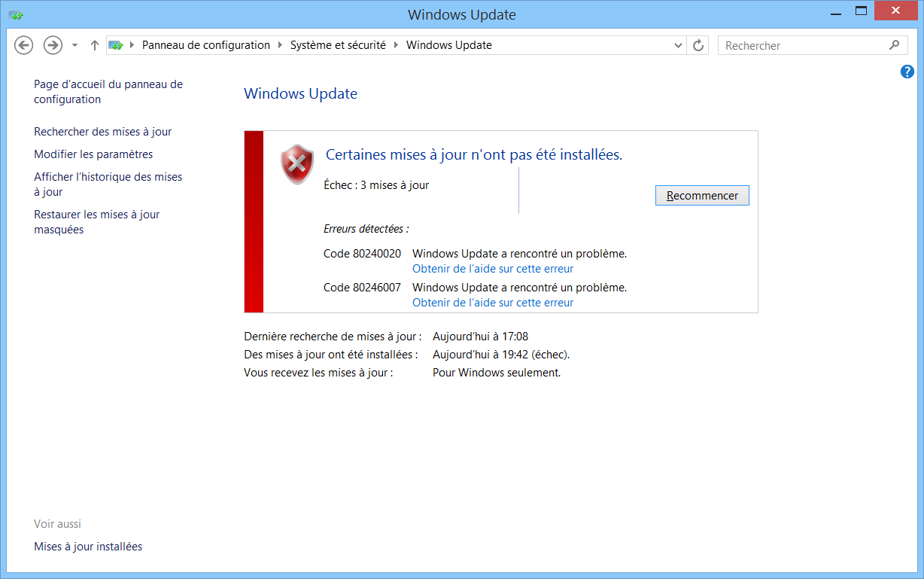Get help for error code 80246007
924x579 pixels.
click(x=493, y=303)
